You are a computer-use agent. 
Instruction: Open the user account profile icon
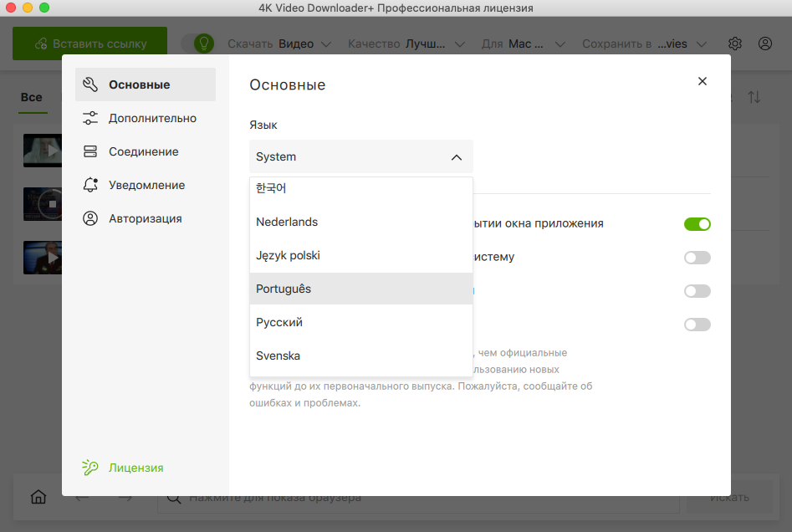click(765, 43)
